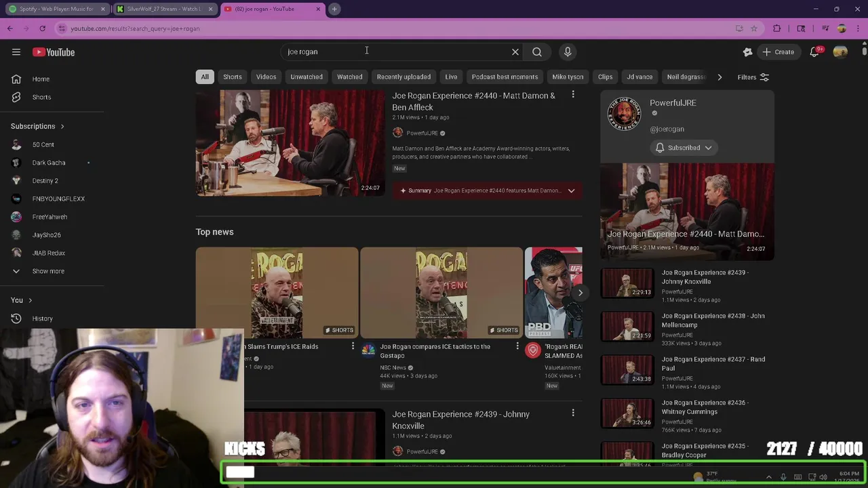The width and height of the screenshot is (868, 488).
Task: Select the Videos filter chip
Action: point(266,77)
